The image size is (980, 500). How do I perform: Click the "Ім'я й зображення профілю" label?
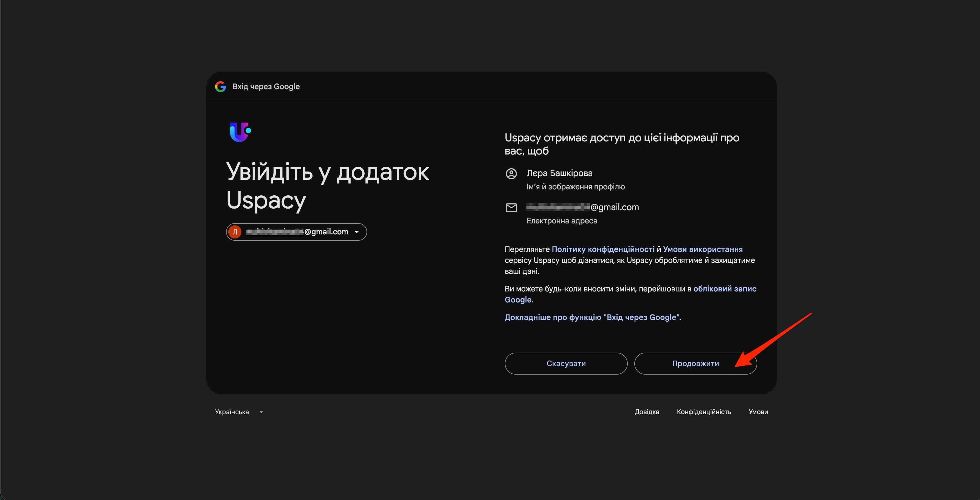576,187
